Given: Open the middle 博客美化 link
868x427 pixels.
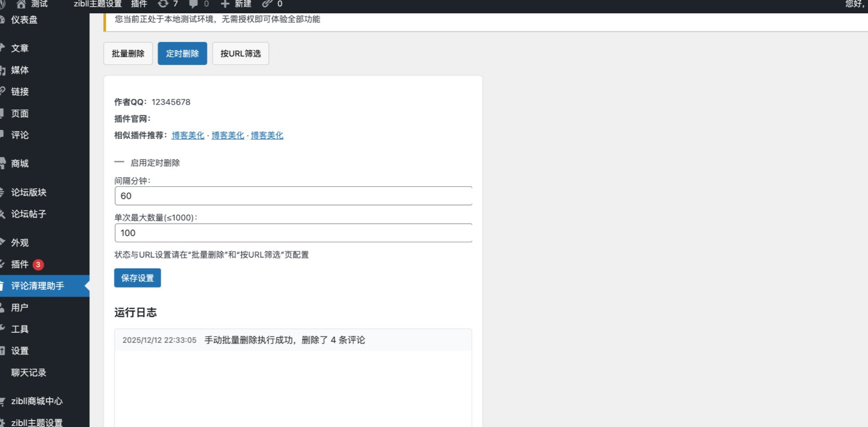Looking at the screenshot, I should pyautogui.click(x=228, y=135).
